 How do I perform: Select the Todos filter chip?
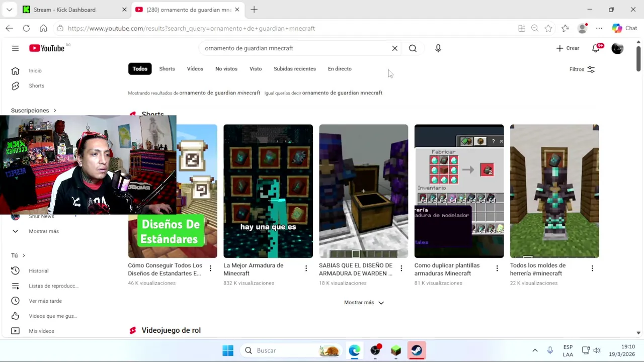[x=140, y=69]
